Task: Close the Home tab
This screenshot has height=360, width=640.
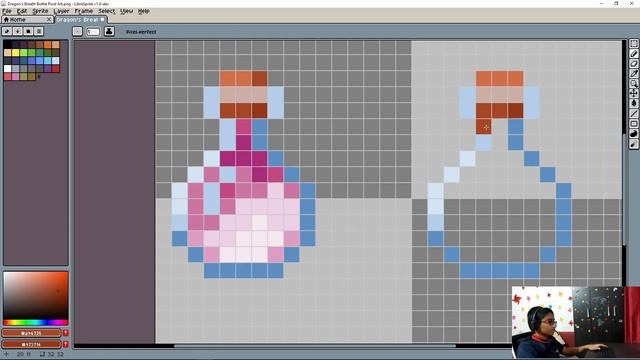Action: tap(49, 19)
